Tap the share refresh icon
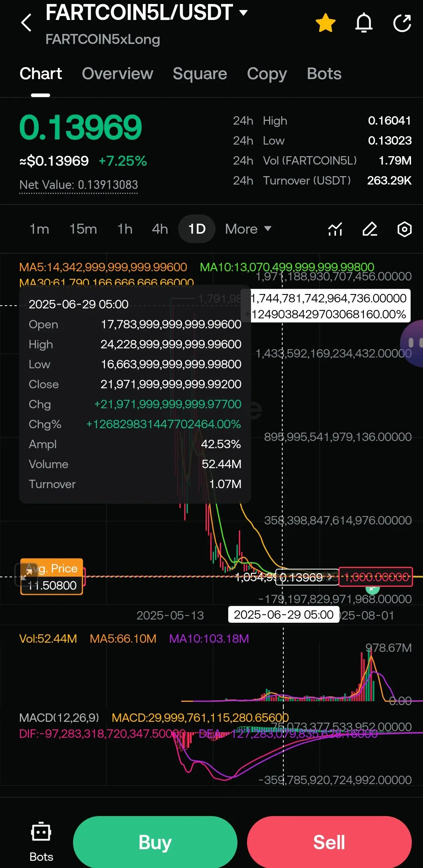The image size is (423, 868). pos(402,23)
